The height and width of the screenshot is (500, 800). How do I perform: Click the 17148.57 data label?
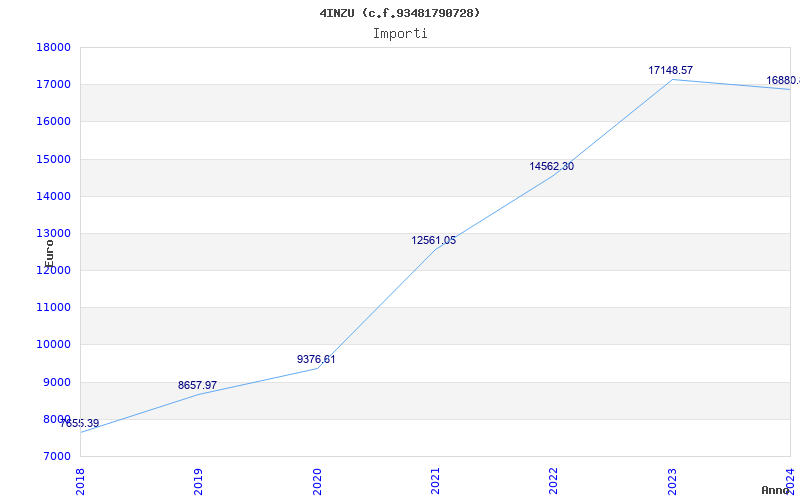point(670,70)
